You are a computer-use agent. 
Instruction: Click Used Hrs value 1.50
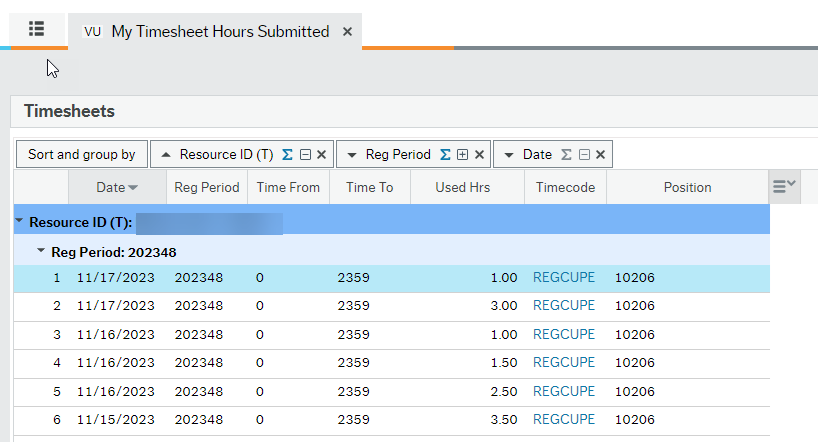pyautogui.click(x=504, y=363)
